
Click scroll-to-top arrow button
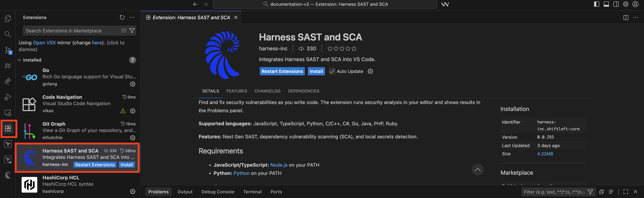point(477,170)
